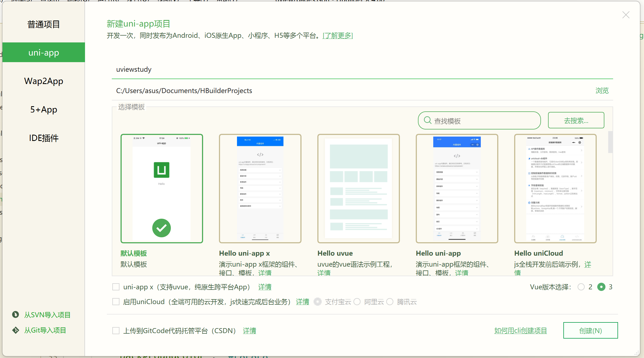Image resolution: width=644 pixels, height=358 pixels.
Task: Switch to the 普通项目 tab
Action: tap(43, 24)
